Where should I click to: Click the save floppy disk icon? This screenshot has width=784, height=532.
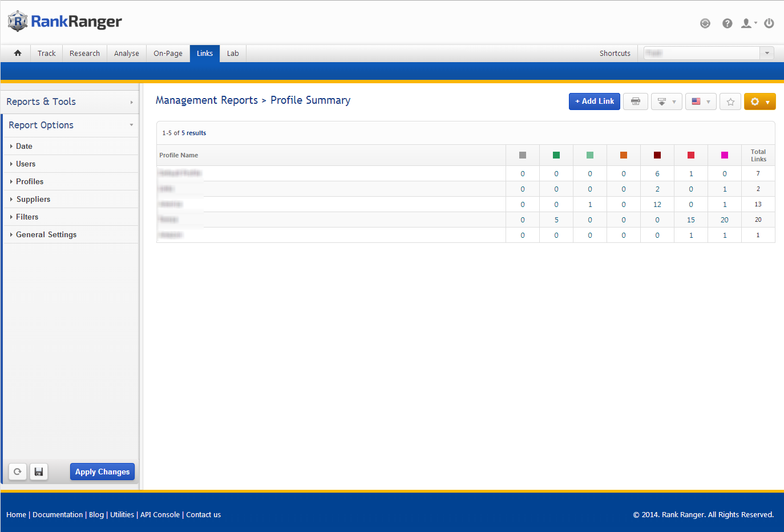tap(39, 472)
